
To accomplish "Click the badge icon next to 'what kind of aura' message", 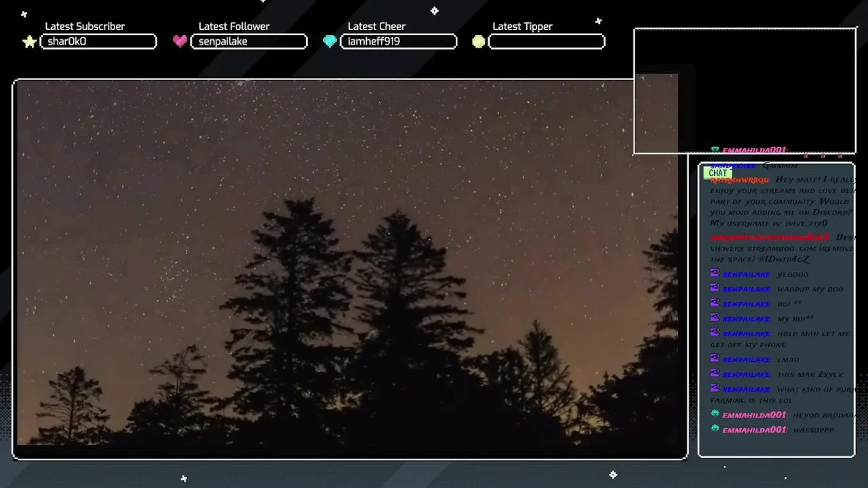I will click(x=714, y=388).
